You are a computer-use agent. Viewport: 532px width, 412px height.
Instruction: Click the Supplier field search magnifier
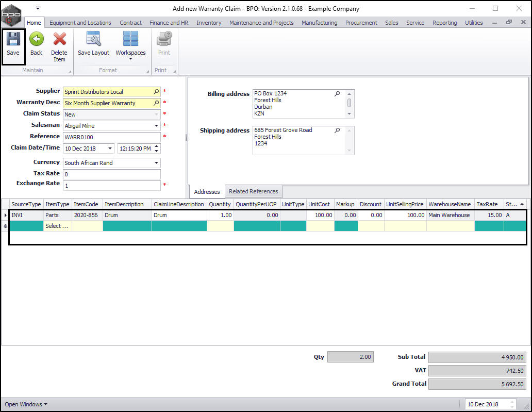point(156,92)
